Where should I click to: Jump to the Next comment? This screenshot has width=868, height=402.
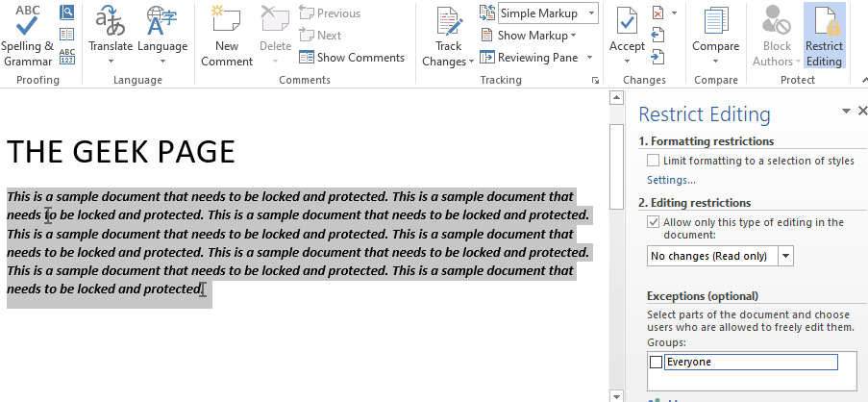click(320, 35)
